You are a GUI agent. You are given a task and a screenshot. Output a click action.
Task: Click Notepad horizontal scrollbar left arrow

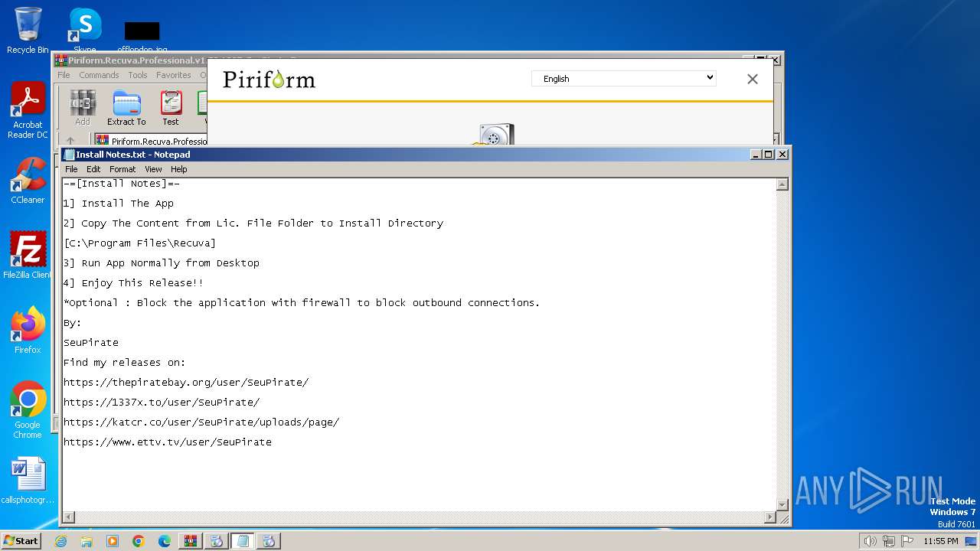pyautogui.click(x=69, y=517)
